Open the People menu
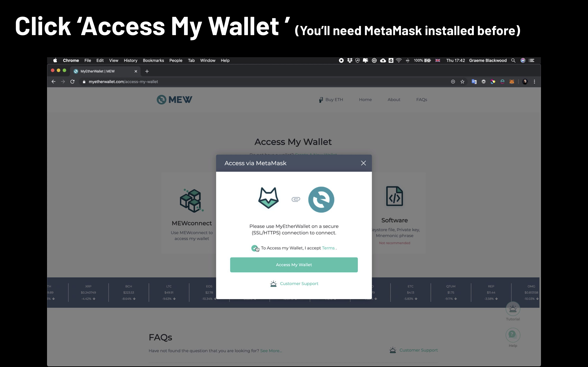The image size is (588, 367). (x=176, y=60)
